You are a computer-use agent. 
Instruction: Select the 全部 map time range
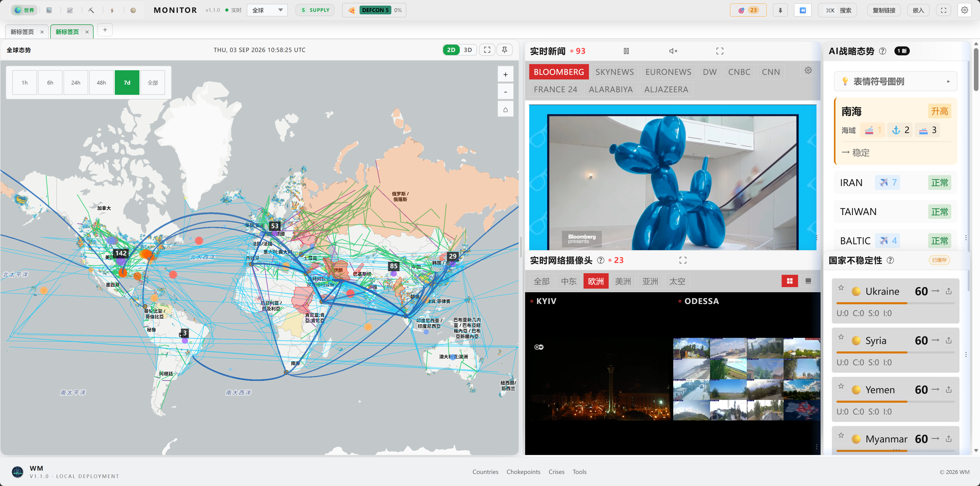[x=152, y=83]
